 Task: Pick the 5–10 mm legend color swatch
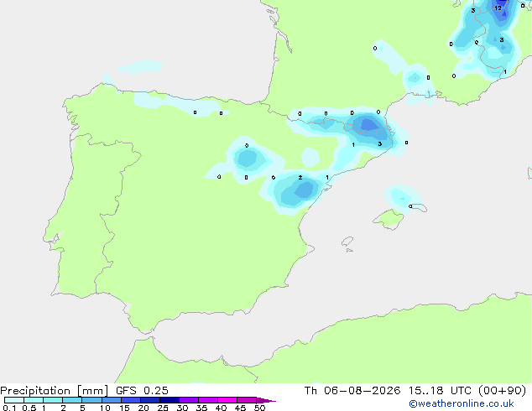pyautogui.click(x=91, y=400)
